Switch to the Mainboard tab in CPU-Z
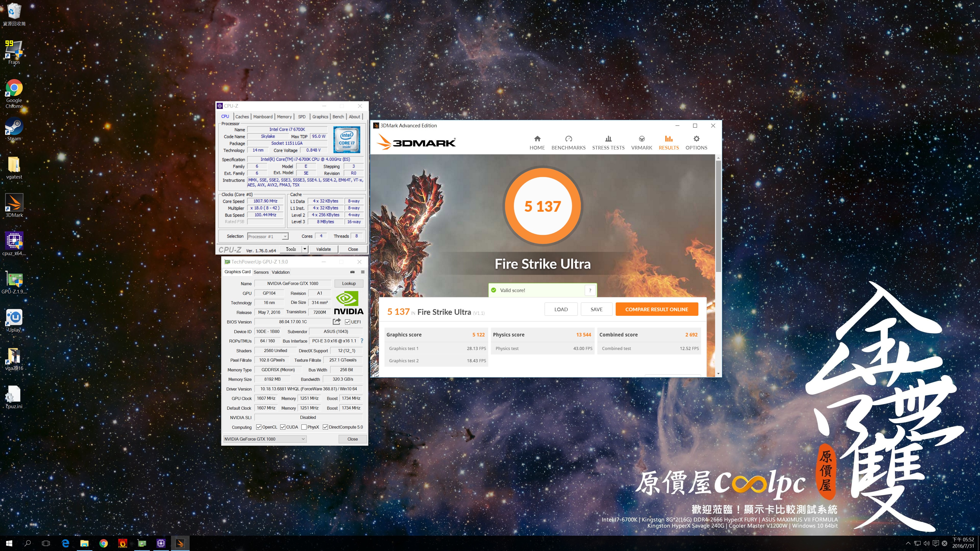The width and height of the screenshot is (980, 551). pos(263,117)
